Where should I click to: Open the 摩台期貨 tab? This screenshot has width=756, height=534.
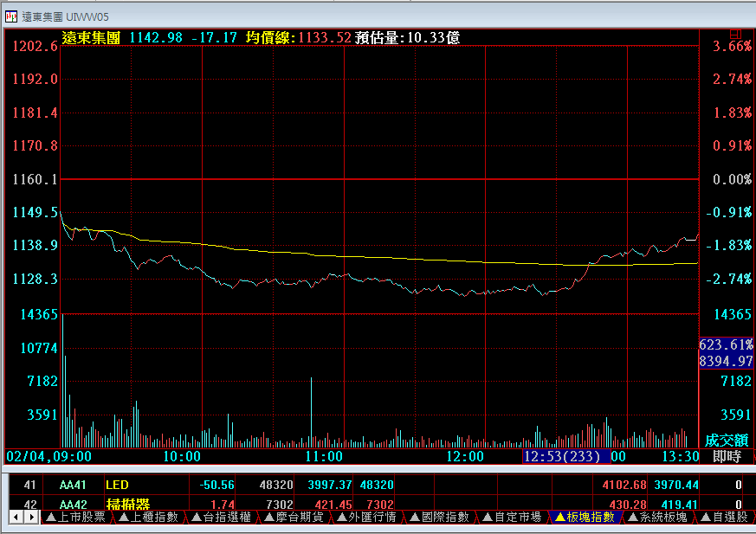tap(294, 518)
